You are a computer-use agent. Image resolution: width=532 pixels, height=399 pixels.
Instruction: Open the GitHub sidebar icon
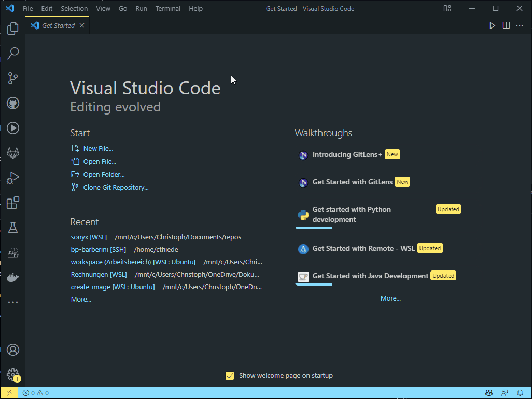(13, 103)
